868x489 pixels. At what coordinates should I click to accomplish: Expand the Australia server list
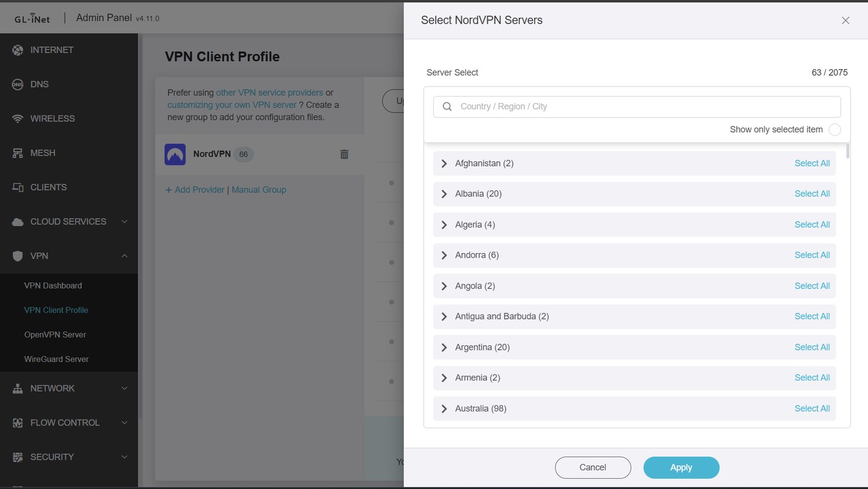[444, 409]
